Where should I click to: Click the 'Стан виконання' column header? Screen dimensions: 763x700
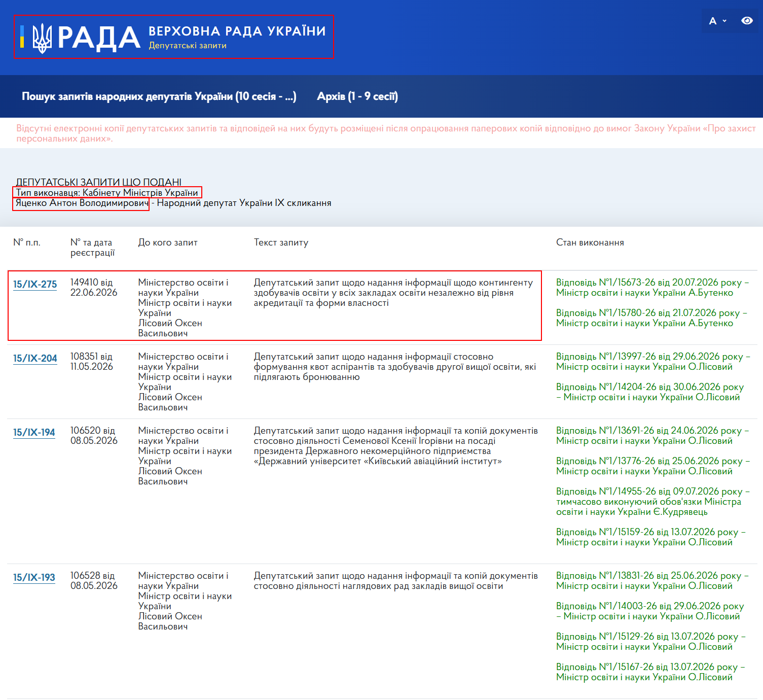point(590,242)
